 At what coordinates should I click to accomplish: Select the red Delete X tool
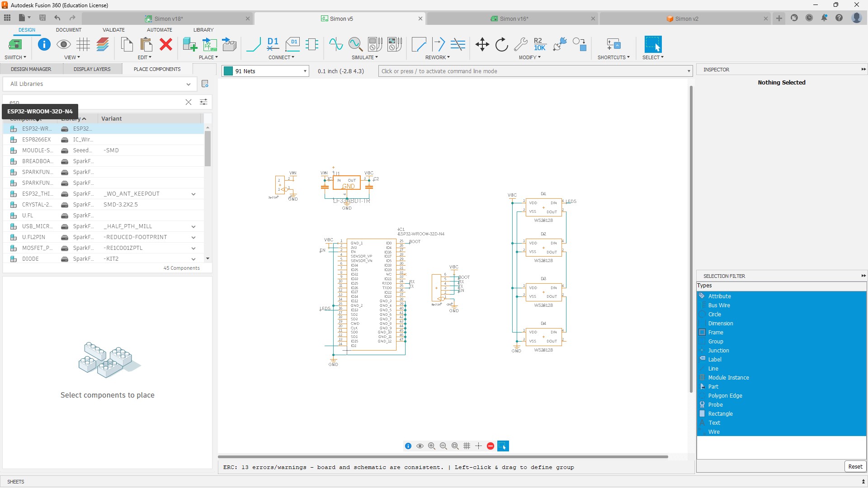coord(166,44)
